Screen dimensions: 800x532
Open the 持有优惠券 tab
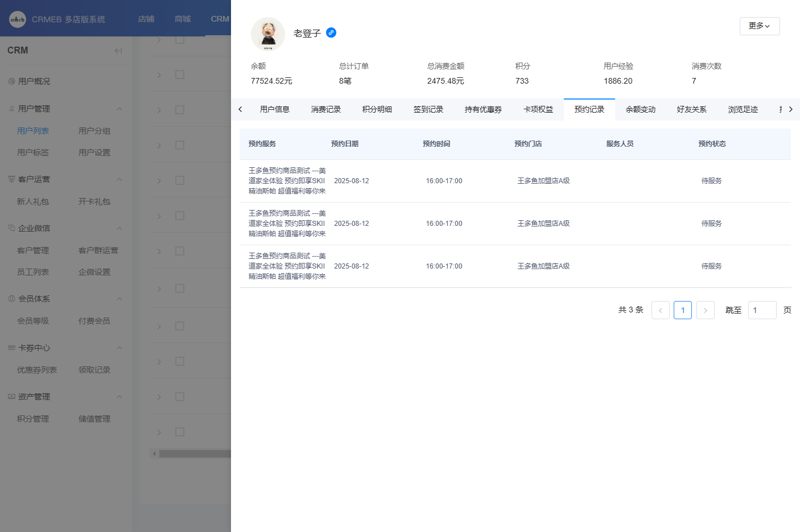pyautogui.click(x=483, y=109)
